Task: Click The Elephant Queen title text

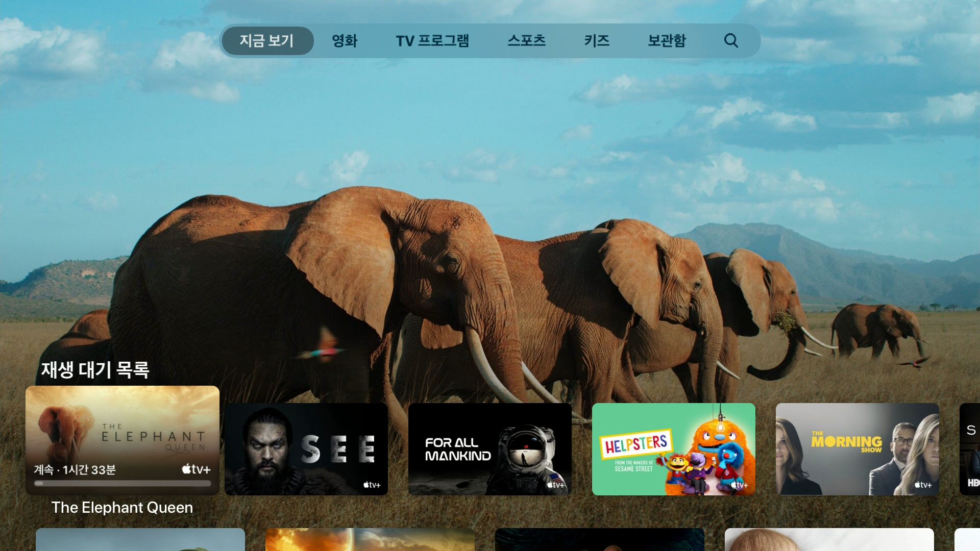Action: point(122,508)
